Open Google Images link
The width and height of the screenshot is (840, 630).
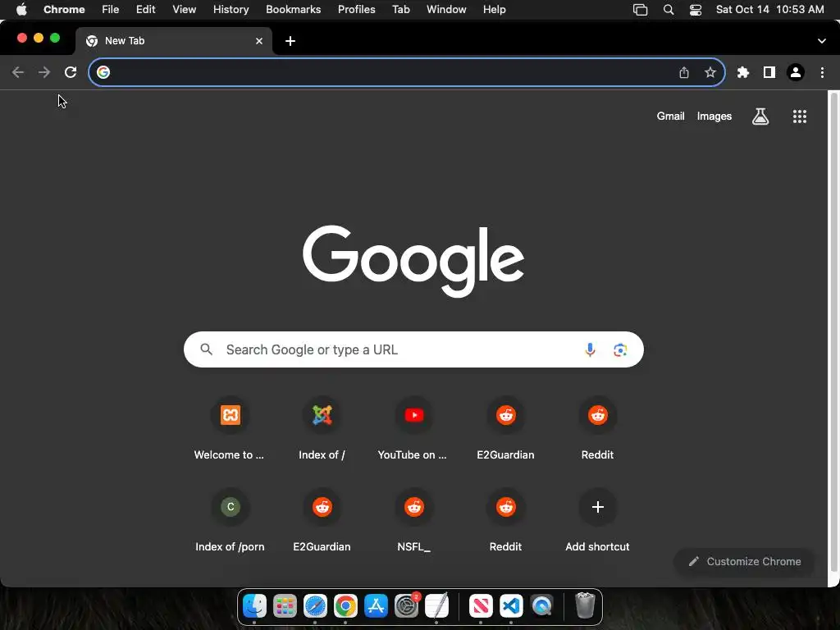coord(714,116)
